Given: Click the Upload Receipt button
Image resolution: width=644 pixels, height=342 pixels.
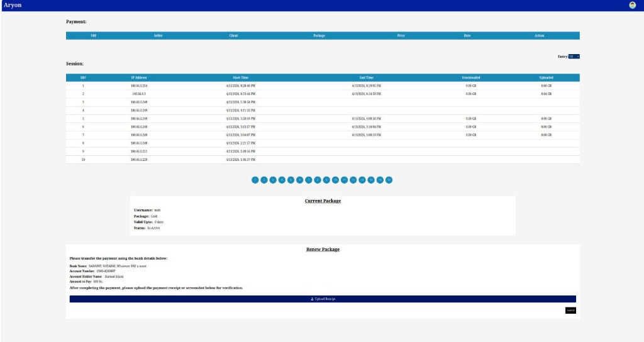Looking at the screenshot, I should point(323,299).
